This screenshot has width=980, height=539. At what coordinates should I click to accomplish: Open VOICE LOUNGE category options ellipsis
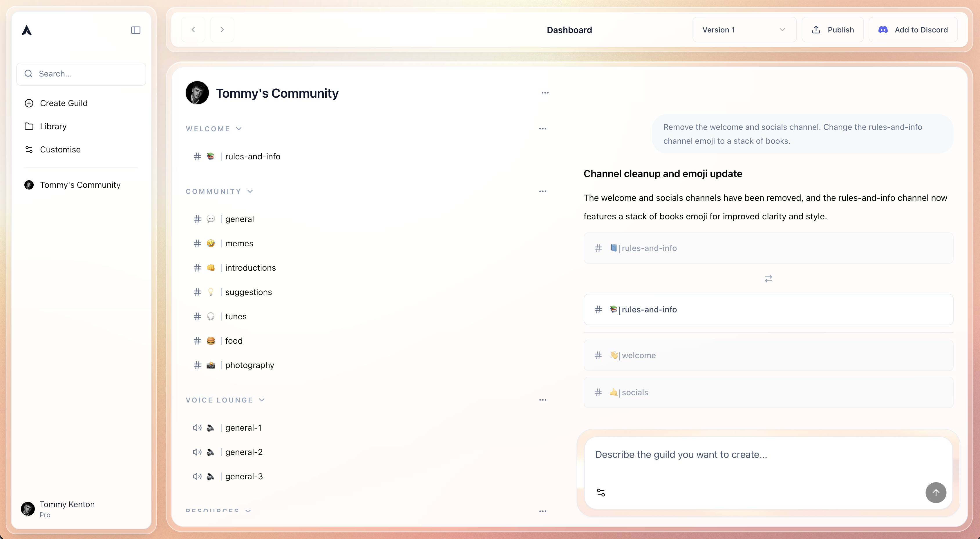[543, 400]
